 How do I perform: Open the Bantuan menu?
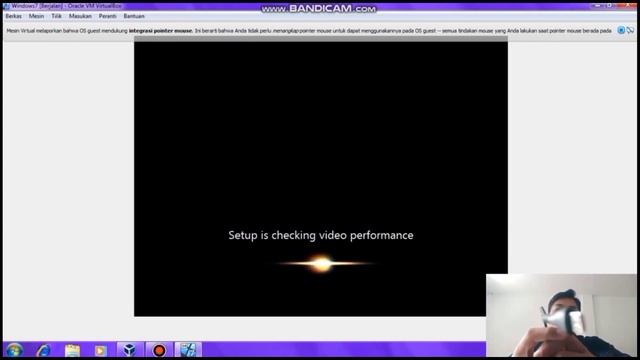(x=134, y=16)
